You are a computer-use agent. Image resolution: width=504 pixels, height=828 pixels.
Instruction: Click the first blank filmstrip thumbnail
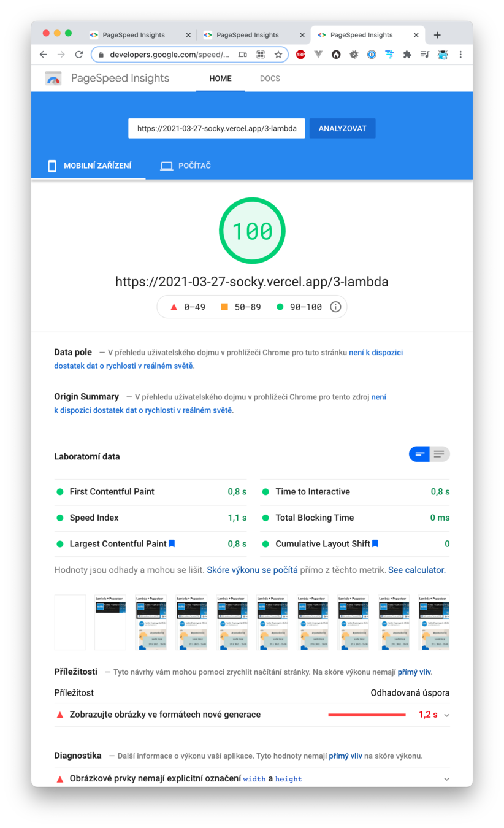[x=70, y=622]
